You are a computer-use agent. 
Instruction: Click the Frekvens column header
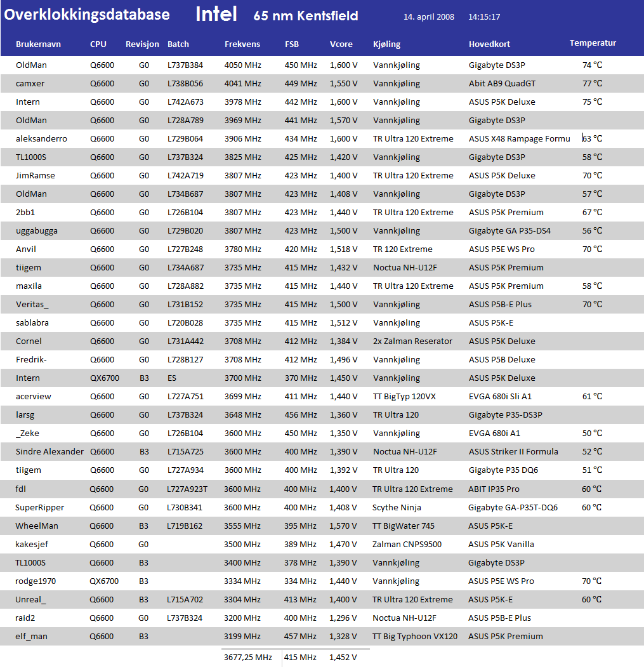click(x=242, y=44)
